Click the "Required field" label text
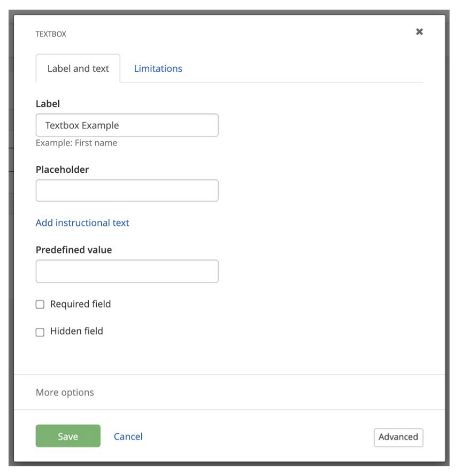The width and height of the screenshot is (461, 476). tap(80, 304)
